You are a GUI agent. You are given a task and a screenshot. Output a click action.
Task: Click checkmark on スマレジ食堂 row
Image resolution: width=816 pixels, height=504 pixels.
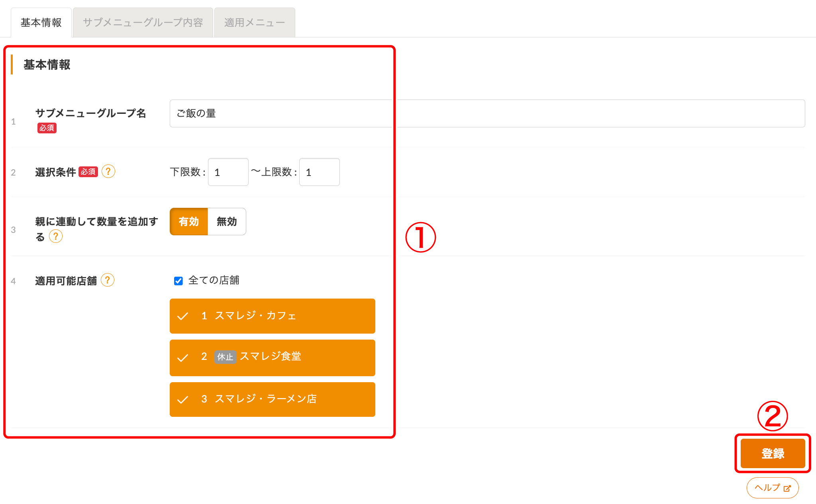182,357
